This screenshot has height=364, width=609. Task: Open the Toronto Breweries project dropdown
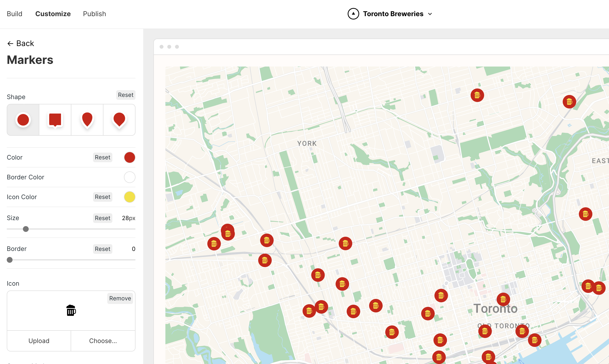[397, 14]
